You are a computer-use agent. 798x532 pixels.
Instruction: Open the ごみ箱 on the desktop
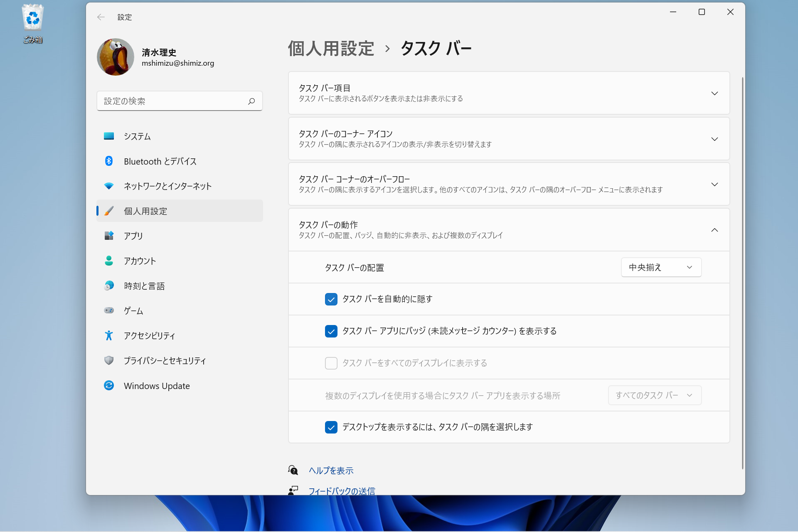pyautogui.click(x=32, y=17)
